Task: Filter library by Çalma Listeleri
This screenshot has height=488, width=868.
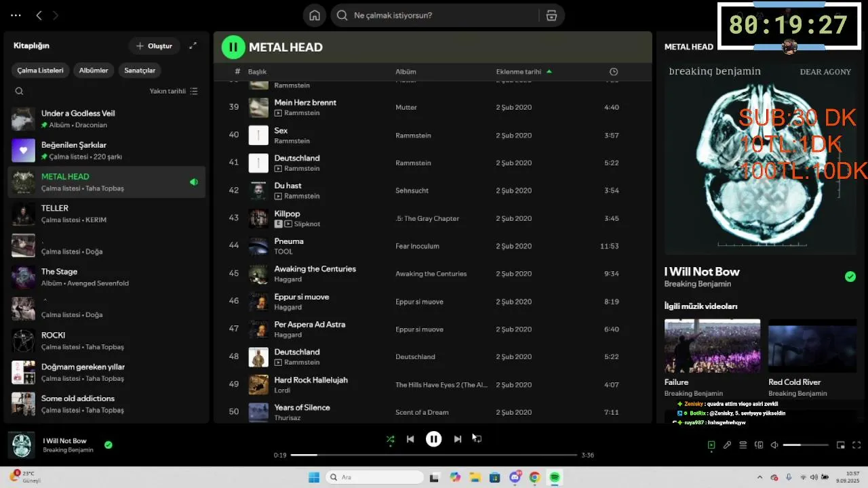Action: pos(41,70)
